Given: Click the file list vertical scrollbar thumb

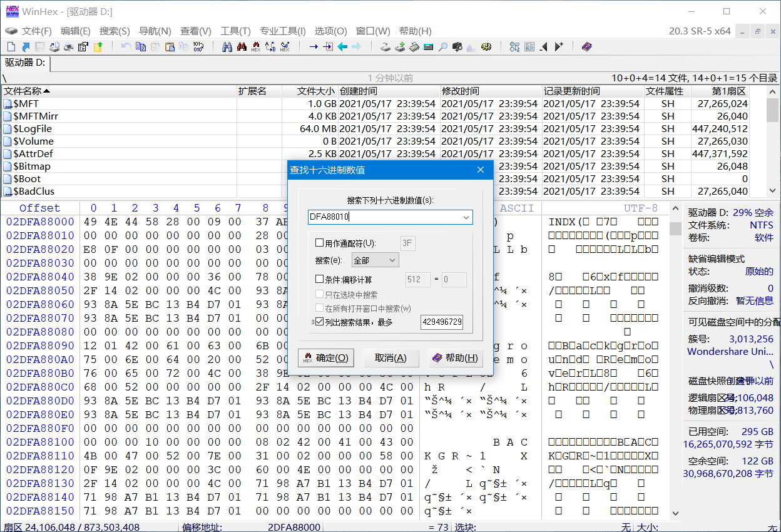Looking at the screenshot, I should (x=773, y=110).
